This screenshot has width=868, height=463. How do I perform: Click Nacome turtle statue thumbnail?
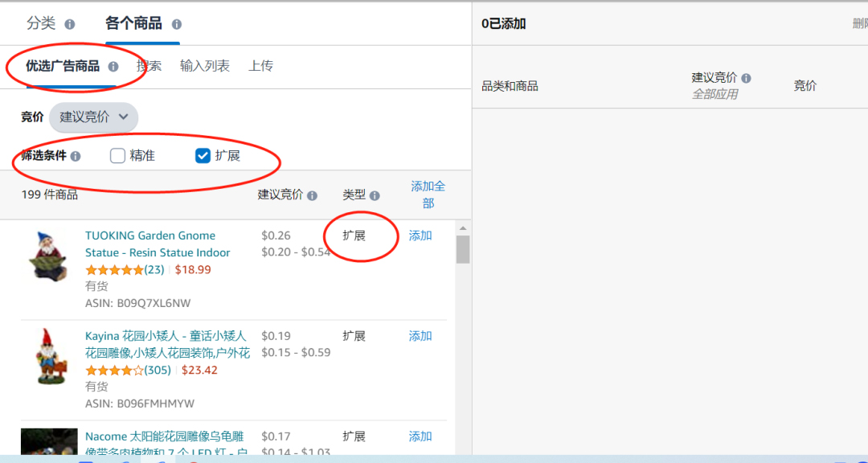coord(49,442)
